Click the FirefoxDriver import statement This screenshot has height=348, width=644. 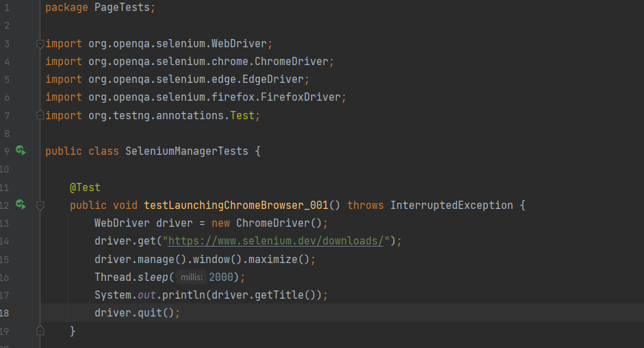coord(196,97)
